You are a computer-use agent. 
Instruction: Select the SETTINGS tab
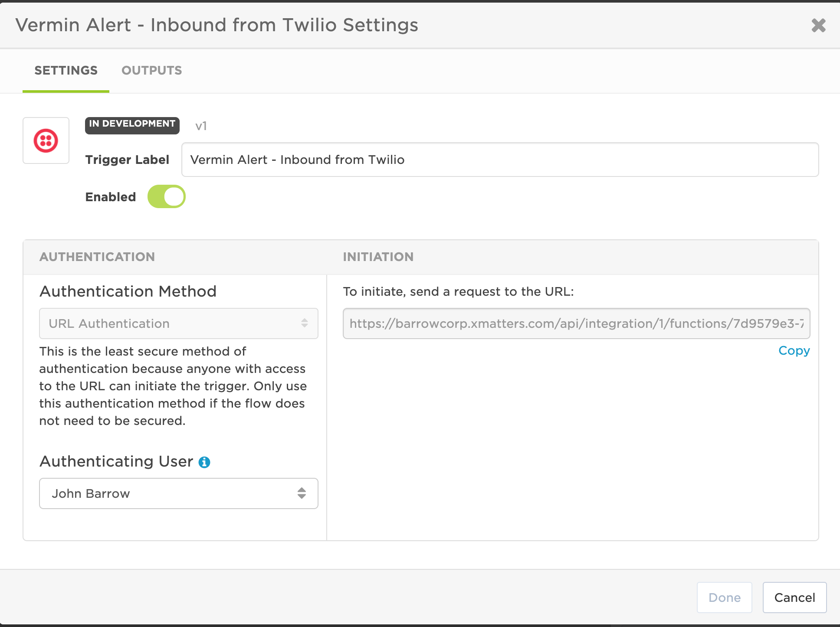[x=66, y=70]
